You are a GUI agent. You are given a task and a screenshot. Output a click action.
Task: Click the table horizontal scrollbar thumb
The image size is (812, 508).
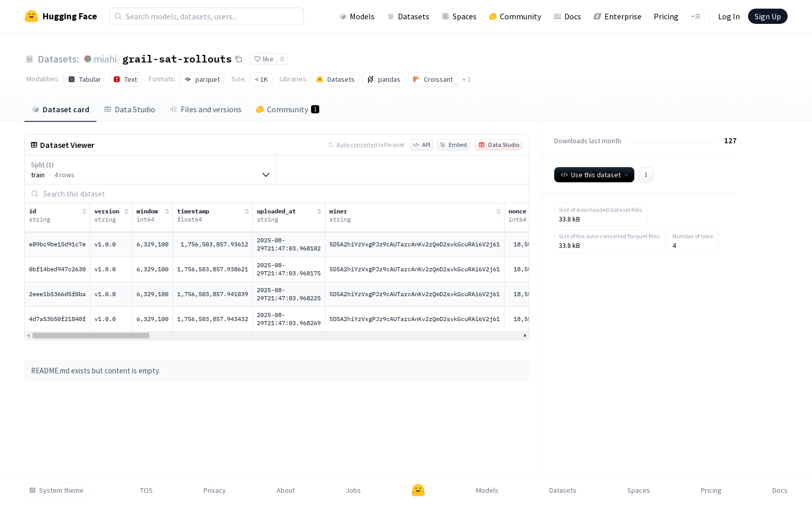click(x=91, y=335)
